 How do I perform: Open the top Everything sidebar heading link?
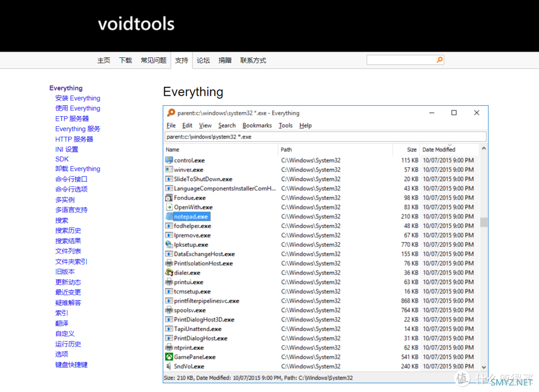click(66, 88)
